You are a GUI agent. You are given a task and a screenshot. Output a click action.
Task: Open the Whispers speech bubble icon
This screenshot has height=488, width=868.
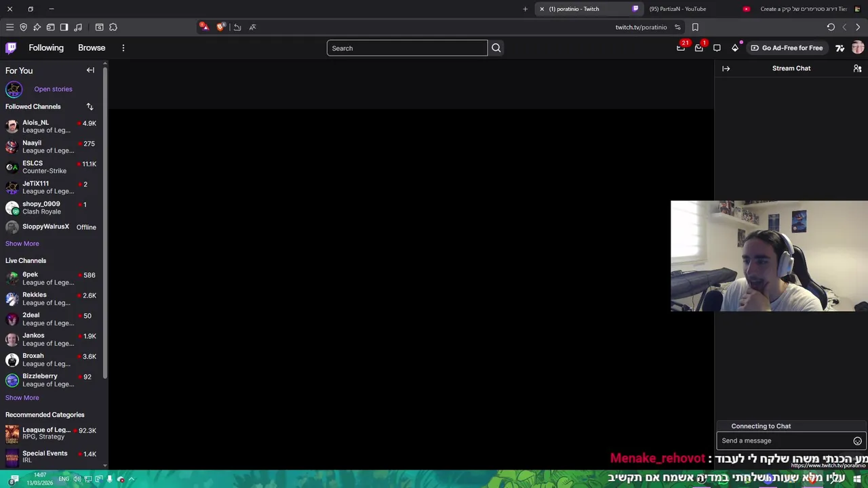[x=717, y=47]
